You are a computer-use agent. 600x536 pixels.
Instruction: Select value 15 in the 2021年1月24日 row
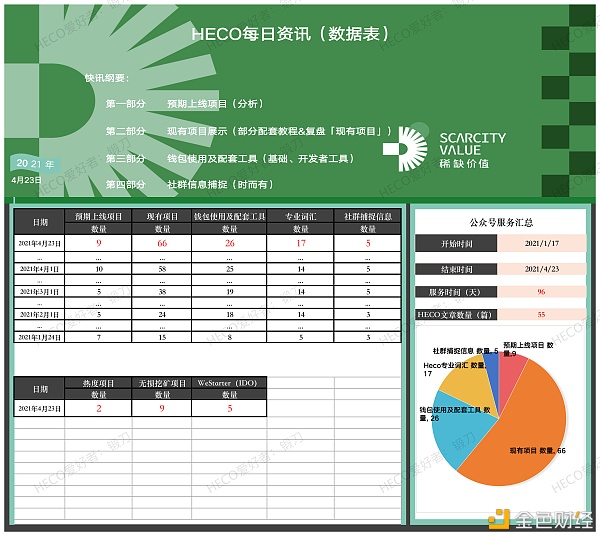[x=162, y=337]
